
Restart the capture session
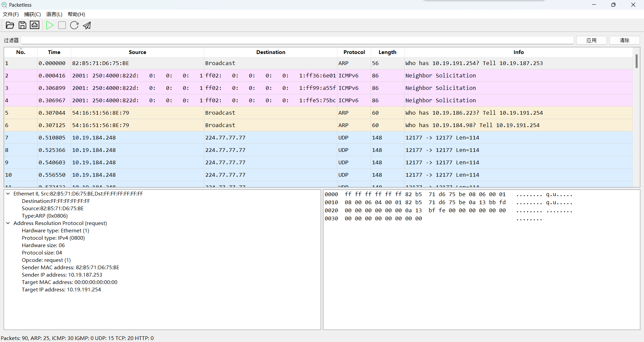tap(74, 25)
